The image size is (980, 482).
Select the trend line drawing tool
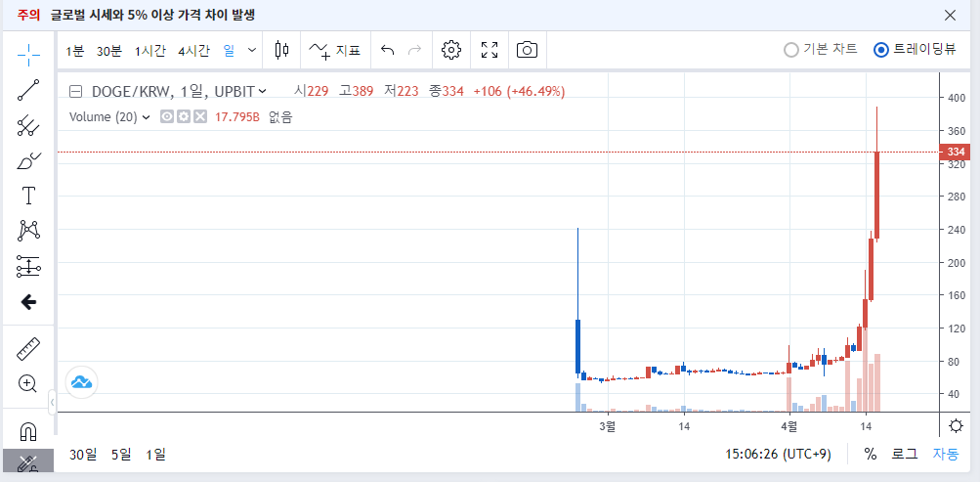pos(28,90)
